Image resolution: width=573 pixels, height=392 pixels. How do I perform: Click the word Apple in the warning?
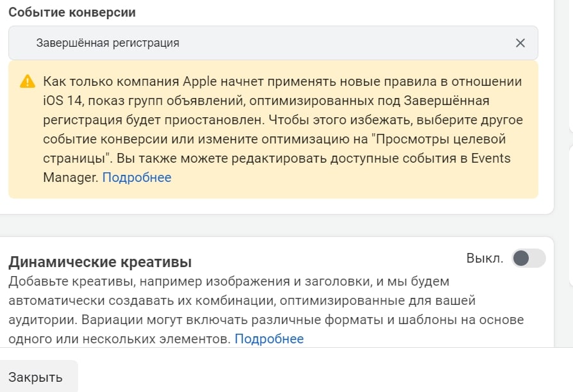(x=199, y=81)
